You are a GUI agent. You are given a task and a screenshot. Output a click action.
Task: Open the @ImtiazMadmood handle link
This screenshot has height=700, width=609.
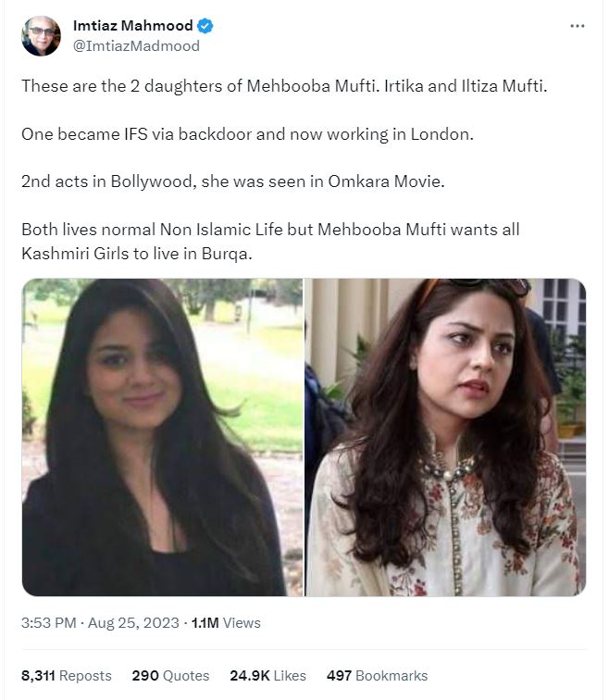[136, 45]
